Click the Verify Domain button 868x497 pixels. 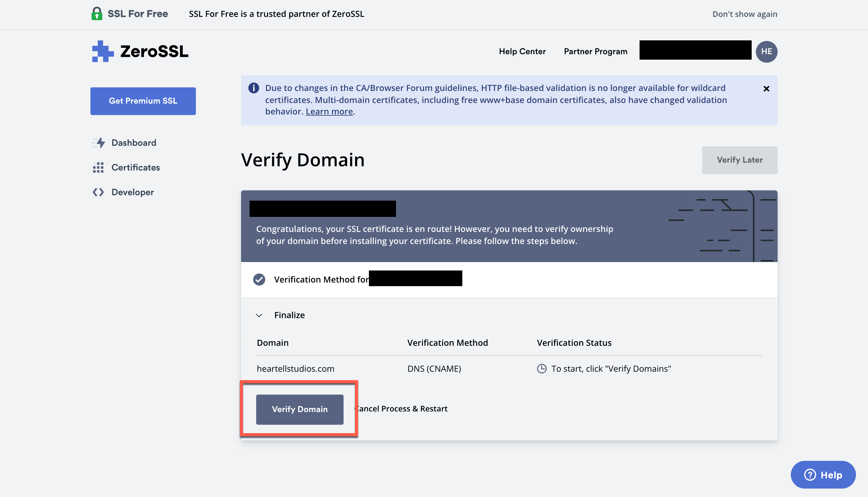click(300, 409)
